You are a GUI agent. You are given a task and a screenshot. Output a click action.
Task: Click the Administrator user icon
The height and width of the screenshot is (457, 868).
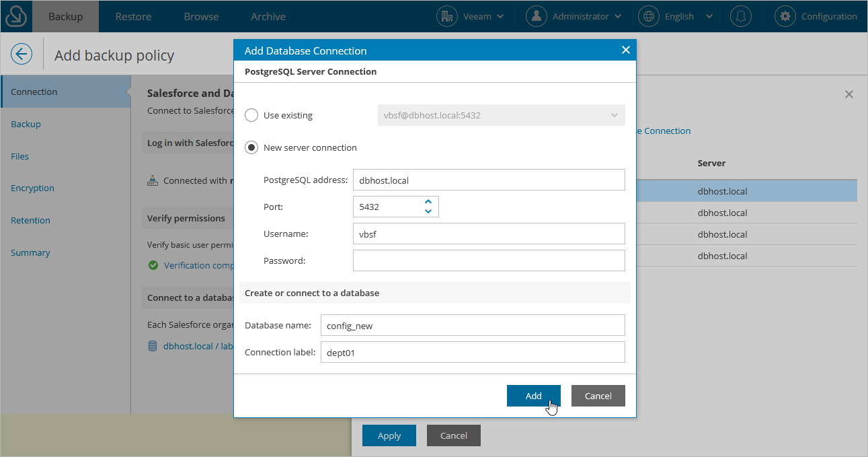point(536,15)
